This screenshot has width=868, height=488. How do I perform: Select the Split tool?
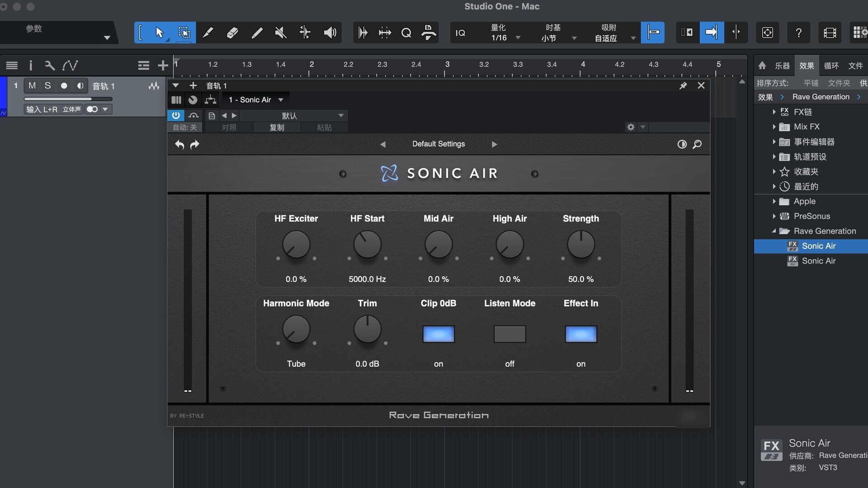208,33
